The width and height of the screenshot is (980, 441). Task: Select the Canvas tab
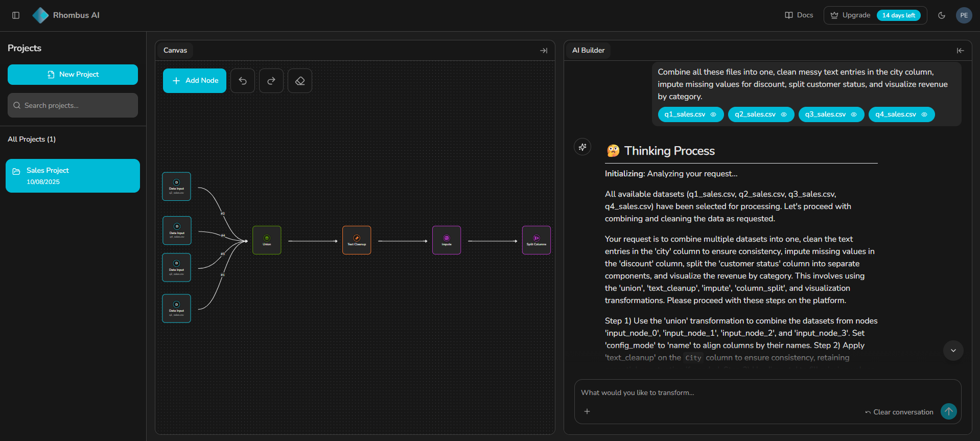[175, 50]
